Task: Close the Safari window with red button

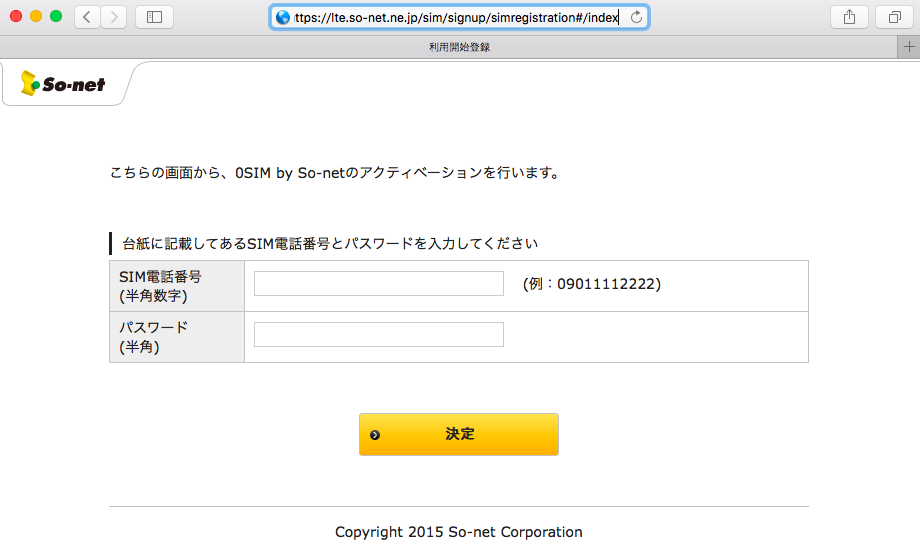Action: coord(16,16)
